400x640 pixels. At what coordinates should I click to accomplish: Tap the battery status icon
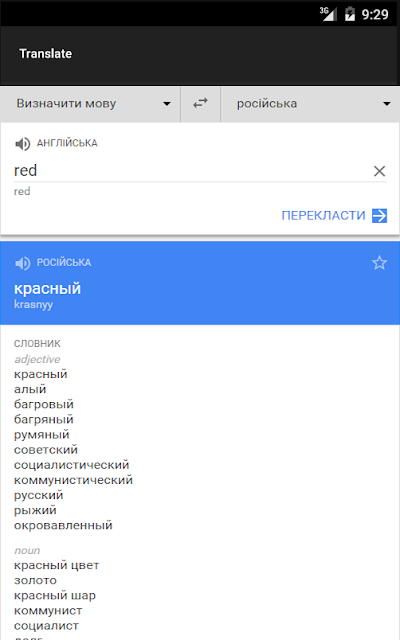350,14
